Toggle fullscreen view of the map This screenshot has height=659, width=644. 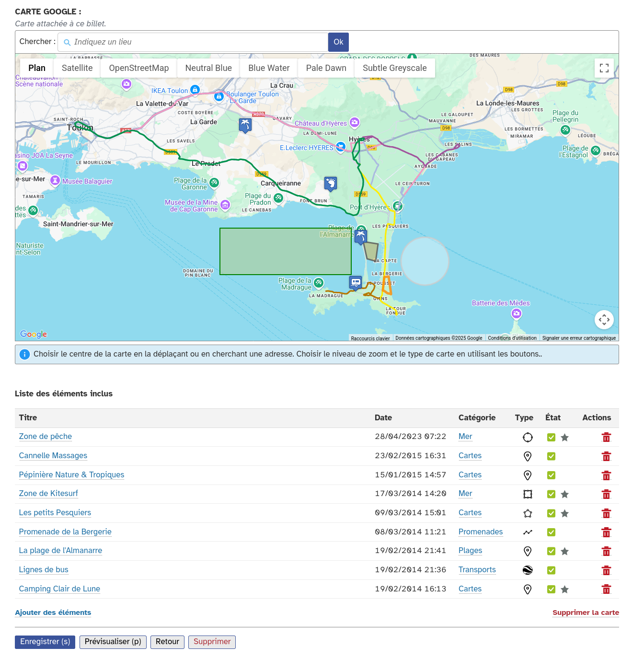coord(604,68)
